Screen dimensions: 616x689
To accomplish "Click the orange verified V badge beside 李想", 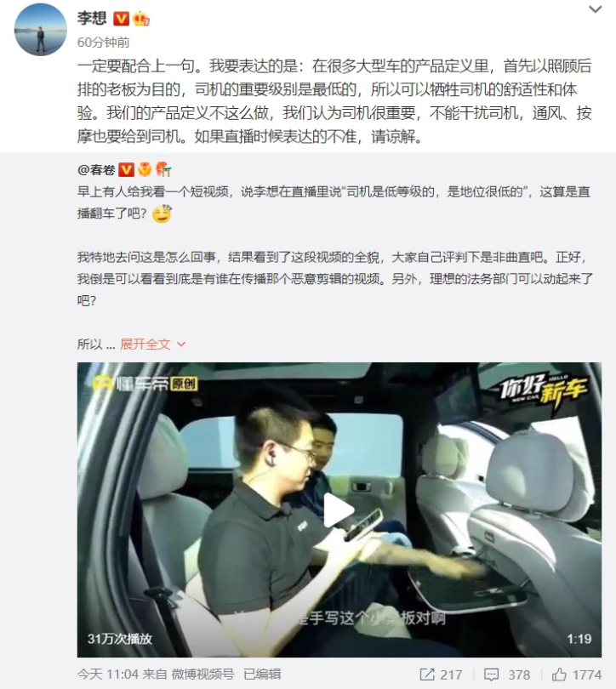I will (122, 19).
